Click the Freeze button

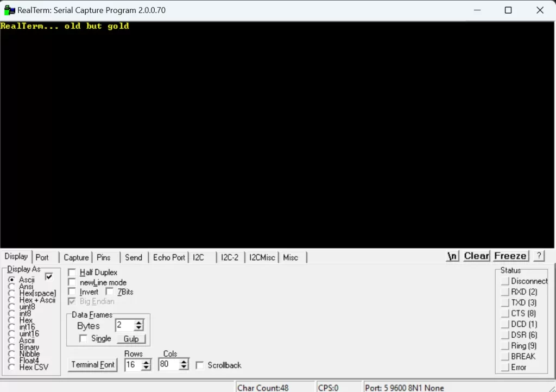[510, 256]
